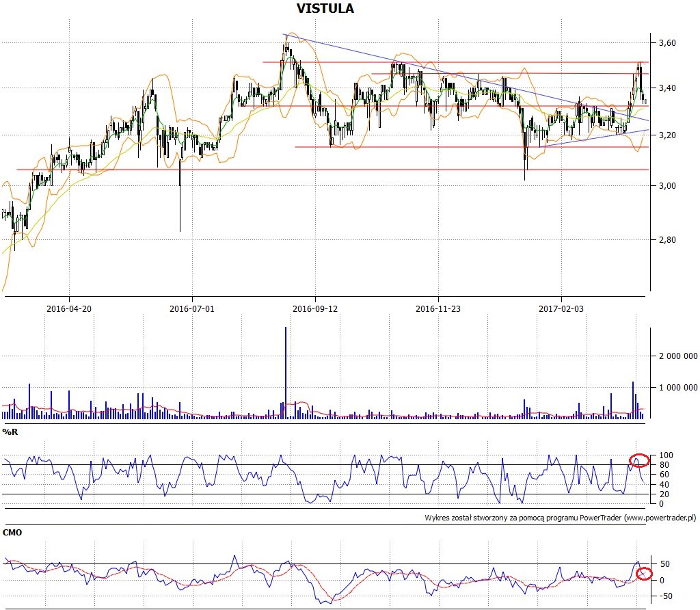Click the -50 level on CMO axis
This screenshot has width=700, height=610.
(x=665, y=596)
